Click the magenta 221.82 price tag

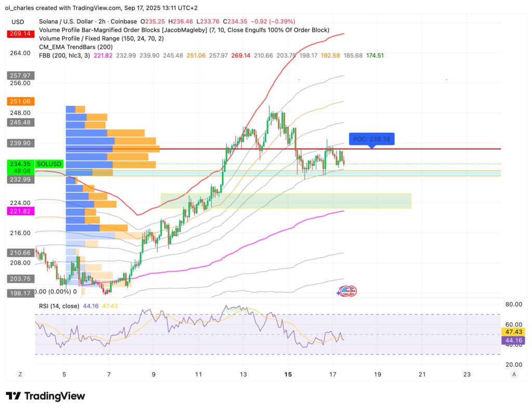click(x=18, y=211)
